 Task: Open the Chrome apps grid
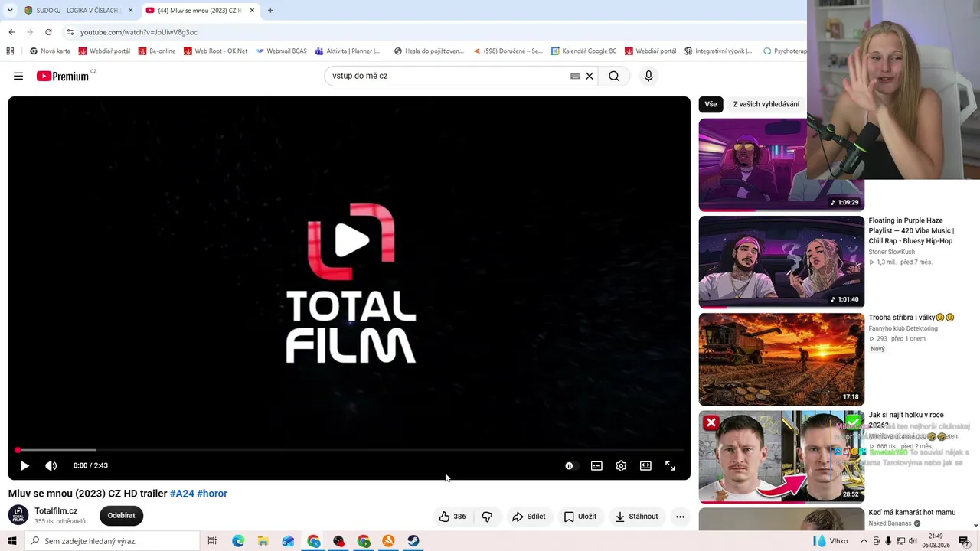coord(10,51)
